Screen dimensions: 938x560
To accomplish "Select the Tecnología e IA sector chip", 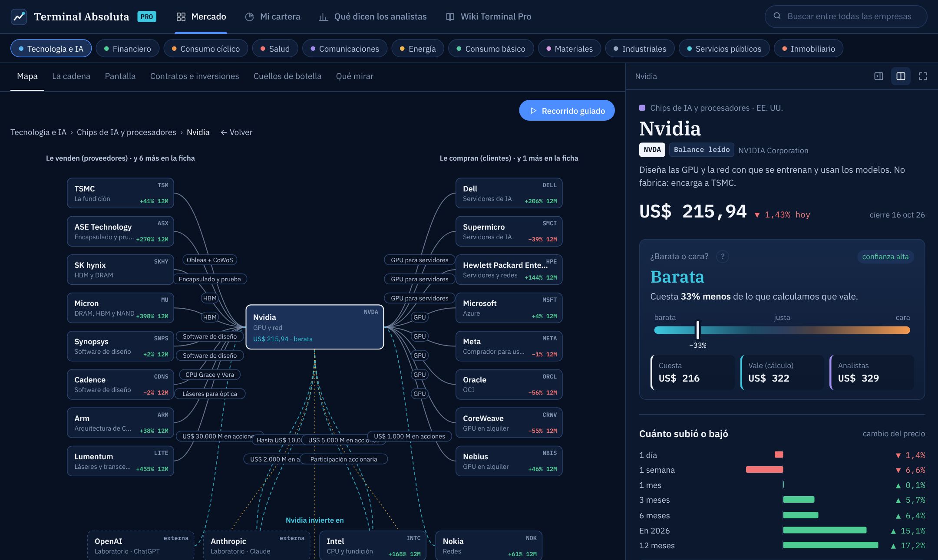I will point(51,48).
